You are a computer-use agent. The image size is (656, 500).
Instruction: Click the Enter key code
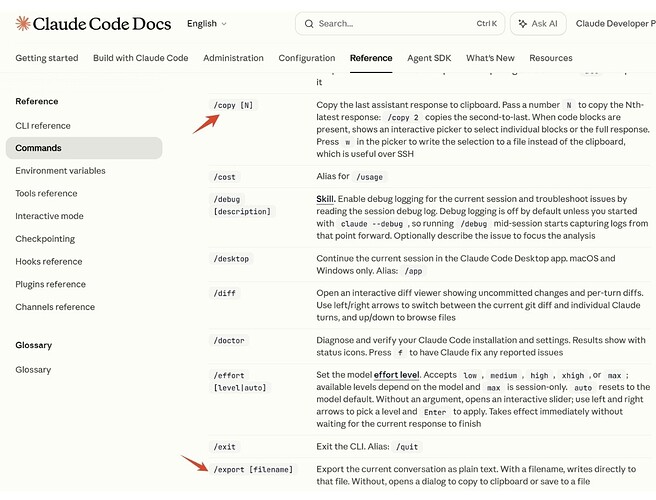[435, 412]
